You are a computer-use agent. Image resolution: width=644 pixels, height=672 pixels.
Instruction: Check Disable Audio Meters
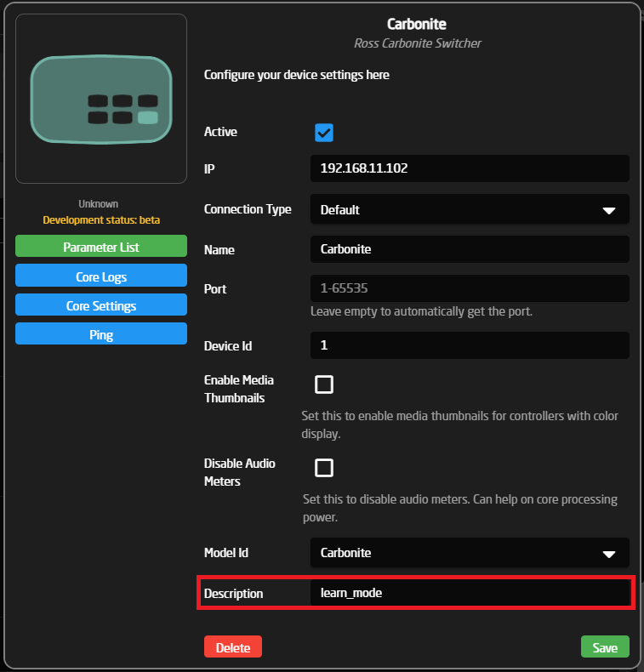(324, 468)
